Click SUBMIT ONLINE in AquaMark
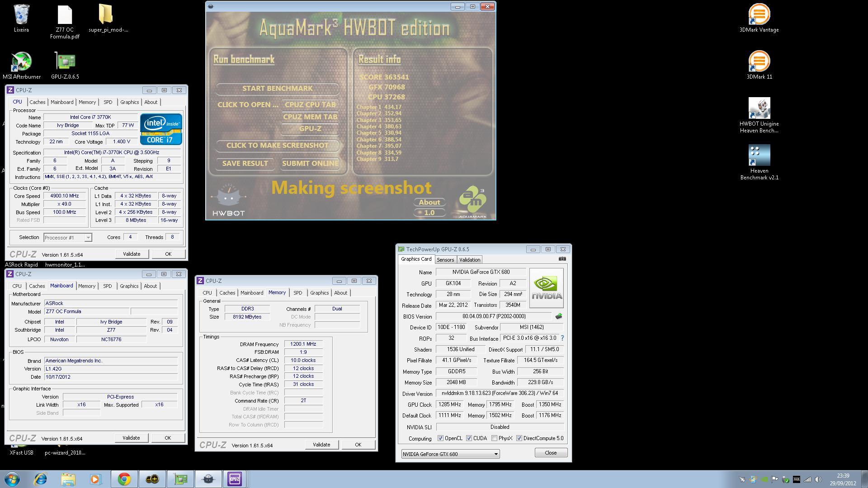The height and width of the screenshot is (488, 868). pyautogui.click(x=310, y=164)
